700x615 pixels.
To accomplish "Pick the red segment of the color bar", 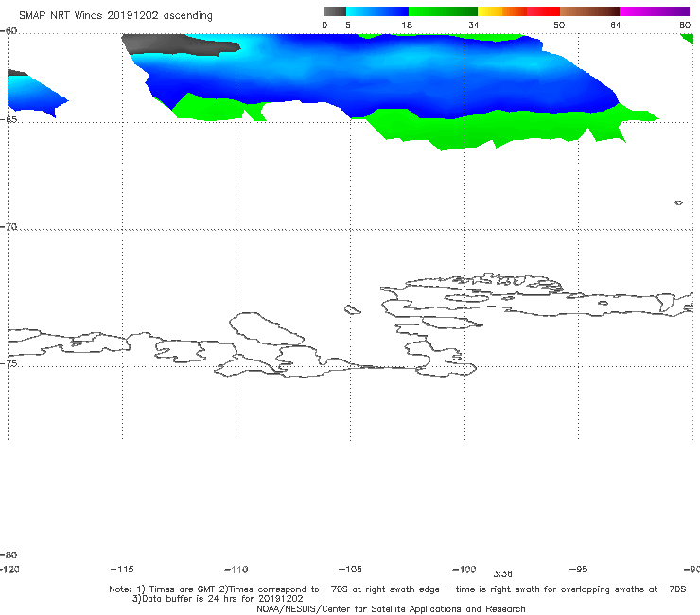I will 543,11.
